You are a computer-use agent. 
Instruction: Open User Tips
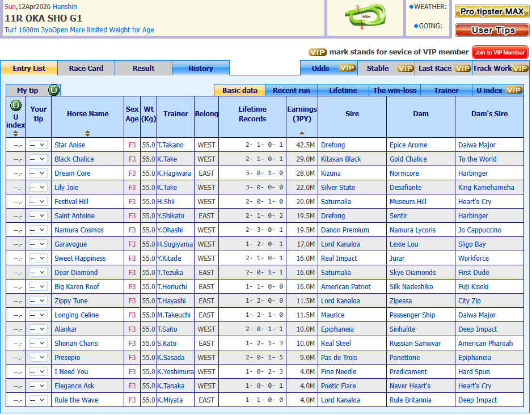point(492,30)
